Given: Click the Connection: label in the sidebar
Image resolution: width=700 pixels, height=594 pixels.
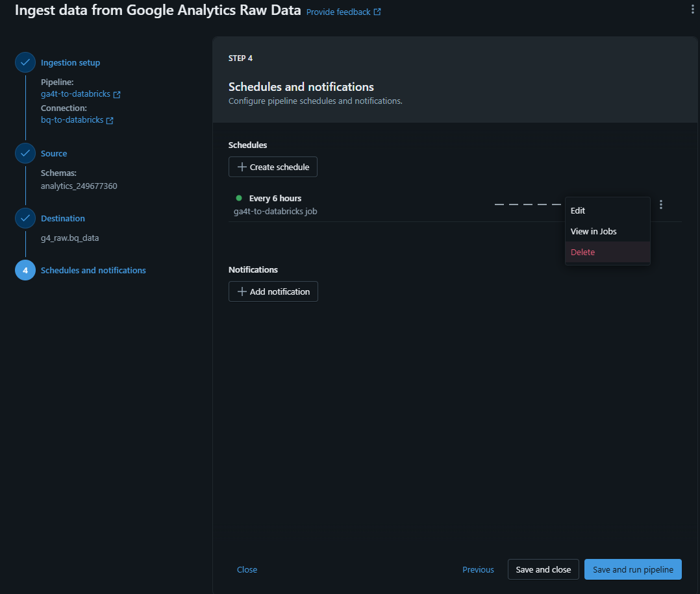Looking at the screenshot, I should point(64,108).
